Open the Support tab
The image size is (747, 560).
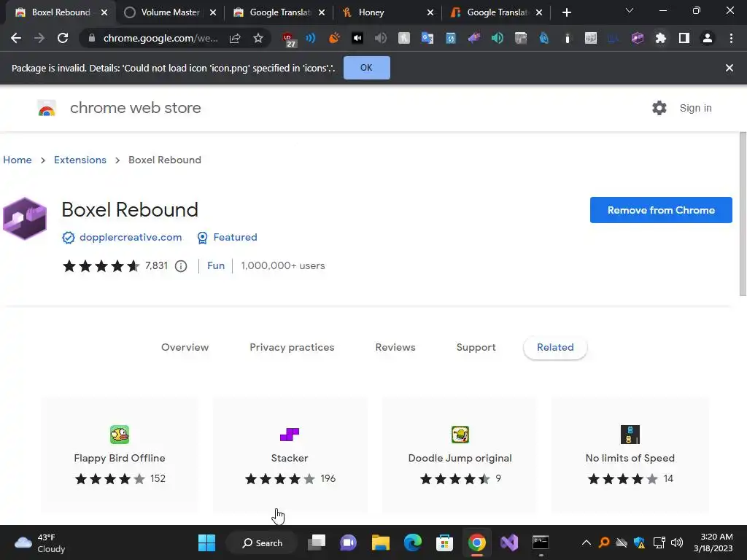[476, 348]
